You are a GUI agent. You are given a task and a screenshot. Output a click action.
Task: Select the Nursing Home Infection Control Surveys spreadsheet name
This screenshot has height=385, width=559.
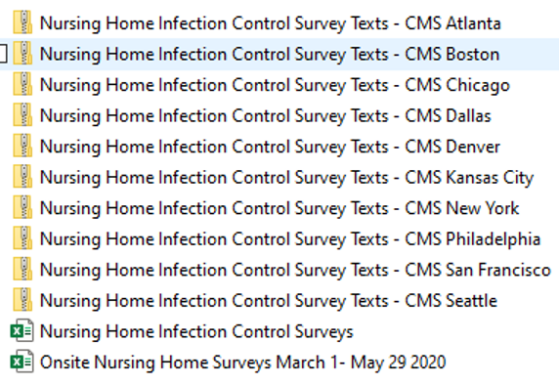[x=197, y=332]
